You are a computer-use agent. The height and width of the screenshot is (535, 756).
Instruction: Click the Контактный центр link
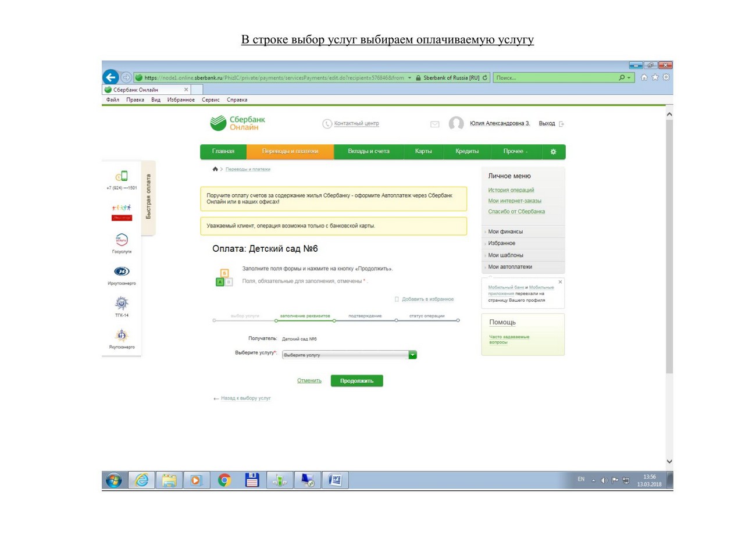tap(356, 124)
